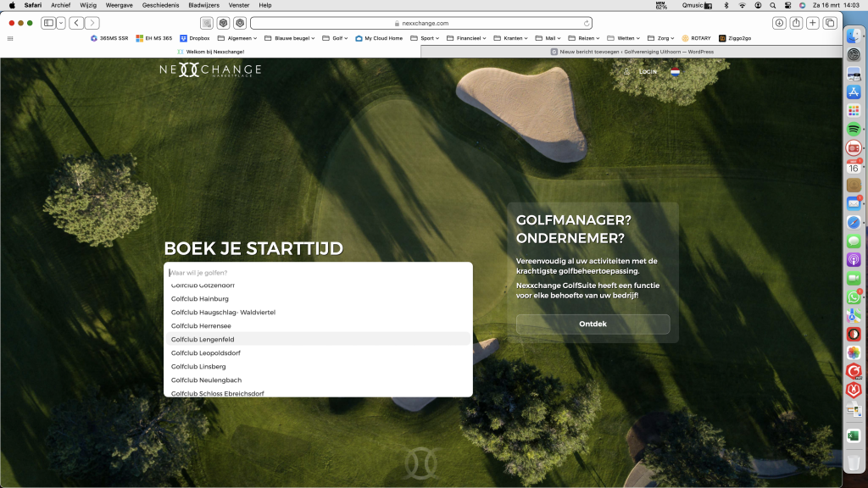This screenshot has height=488, width=868.
Task: Show Safari tab overview
Action: [830, 23]
